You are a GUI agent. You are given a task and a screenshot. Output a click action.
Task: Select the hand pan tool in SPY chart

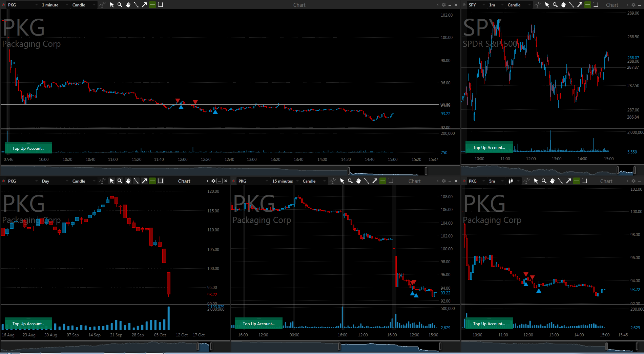(563, 5)
